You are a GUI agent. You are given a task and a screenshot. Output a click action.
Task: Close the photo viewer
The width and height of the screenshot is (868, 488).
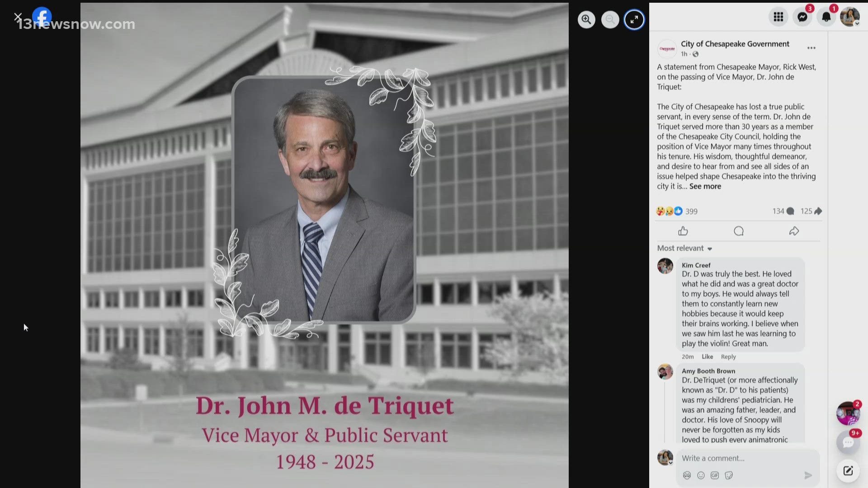[x=18, y=17]
